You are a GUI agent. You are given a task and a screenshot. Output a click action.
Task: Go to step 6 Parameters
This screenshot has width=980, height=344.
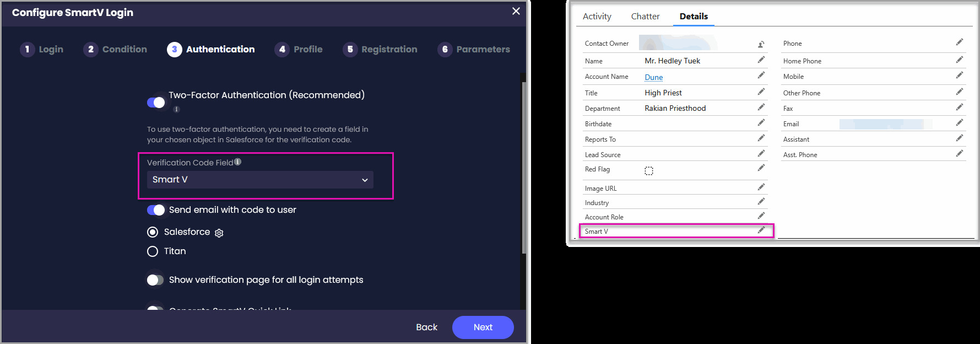pos(474,49)
